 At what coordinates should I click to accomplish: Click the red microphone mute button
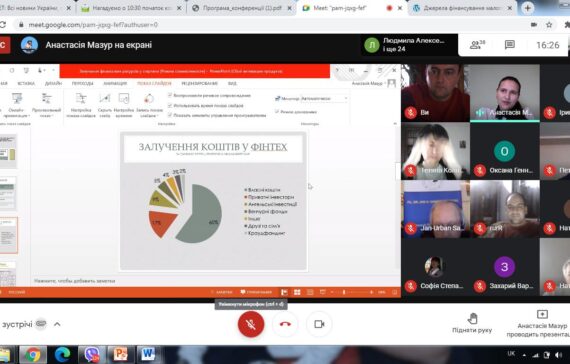tap(251, 324)
